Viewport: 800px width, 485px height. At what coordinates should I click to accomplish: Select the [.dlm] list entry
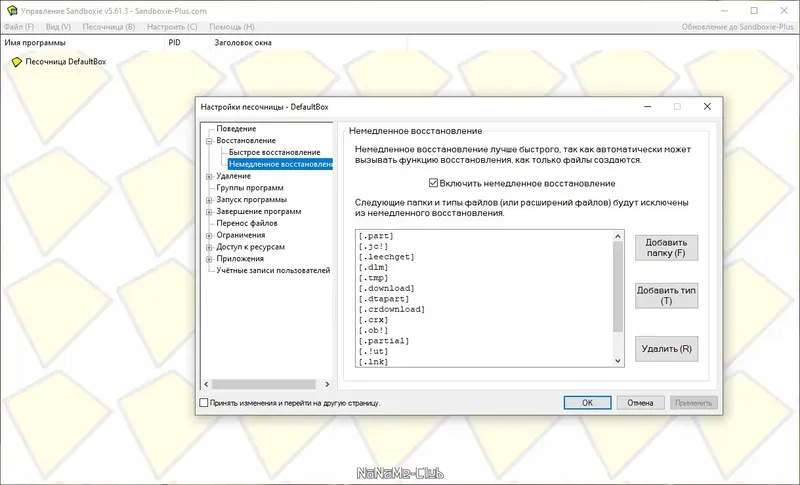373,267
